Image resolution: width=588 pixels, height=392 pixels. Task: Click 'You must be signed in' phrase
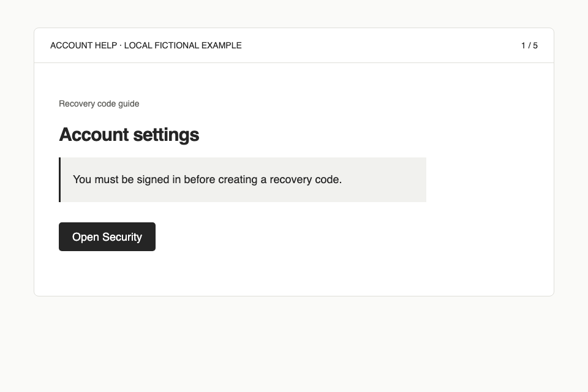[121, 179]
